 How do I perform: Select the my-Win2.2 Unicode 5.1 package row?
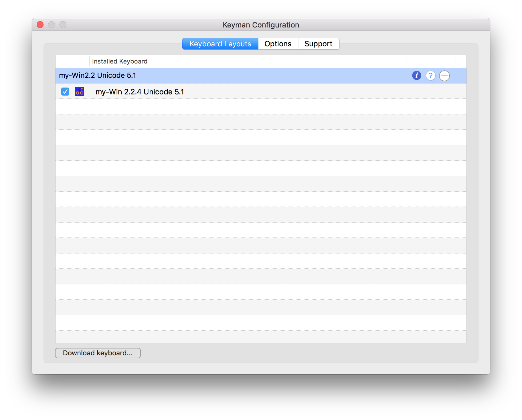click(x=261, y=76)
